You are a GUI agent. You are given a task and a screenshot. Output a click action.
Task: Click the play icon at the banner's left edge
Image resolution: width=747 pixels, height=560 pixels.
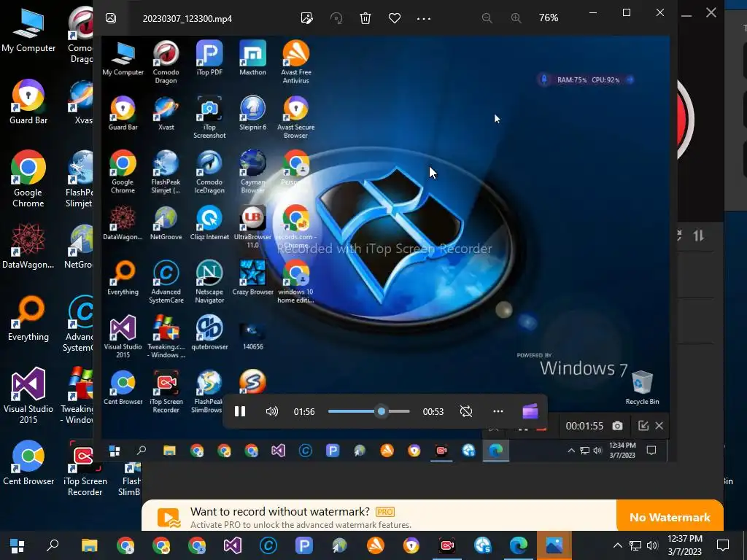point(169,518)
